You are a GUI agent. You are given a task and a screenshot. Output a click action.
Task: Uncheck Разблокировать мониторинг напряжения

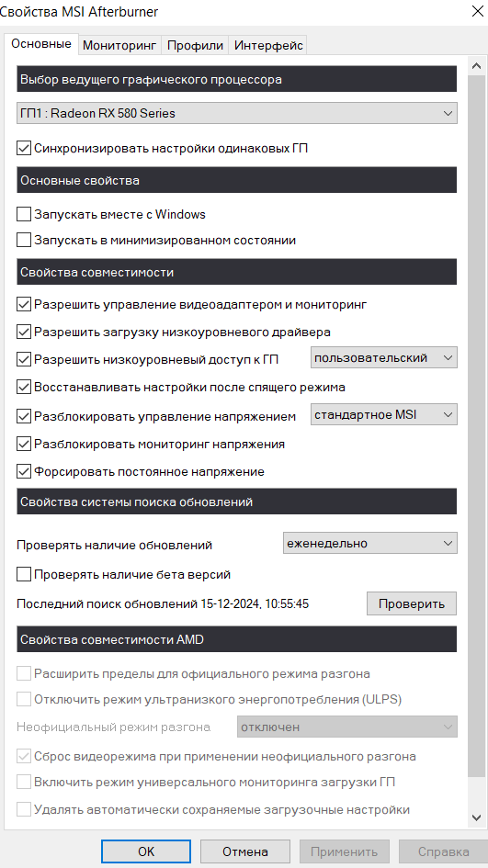coord(24,444)
